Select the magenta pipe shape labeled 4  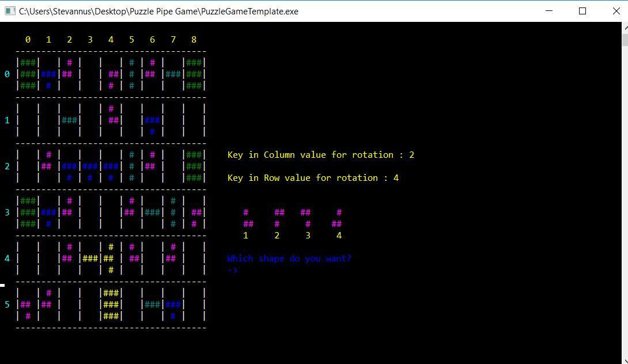pyautogui.click(x=337, y=218)
